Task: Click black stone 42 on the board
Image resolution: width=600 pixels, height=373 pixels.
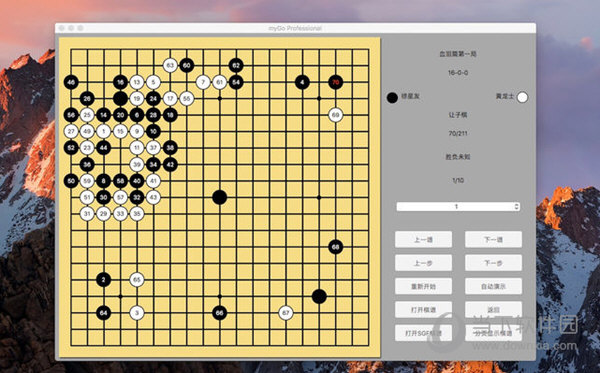Action: tap(170, 165)
